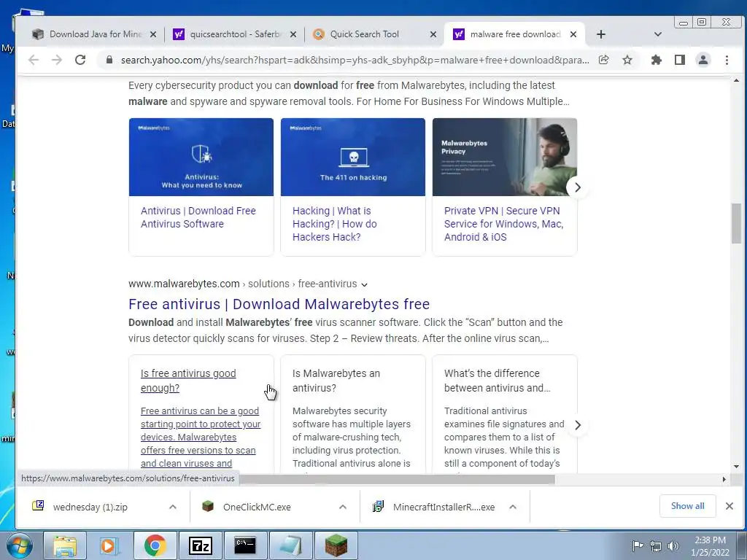Reload the Yahoo search page
Viewport: 747px width, 560px height.
pos(80,60)
